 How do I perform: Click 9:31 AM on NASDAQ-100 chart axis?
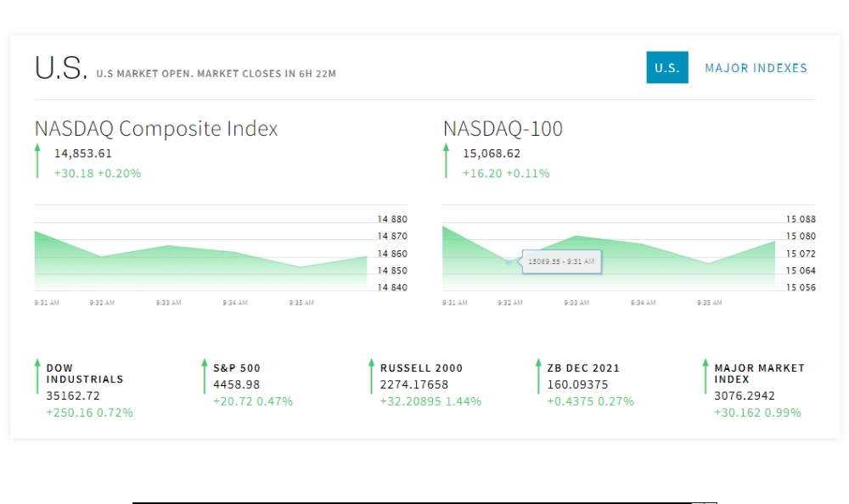[x=455, y=303]
